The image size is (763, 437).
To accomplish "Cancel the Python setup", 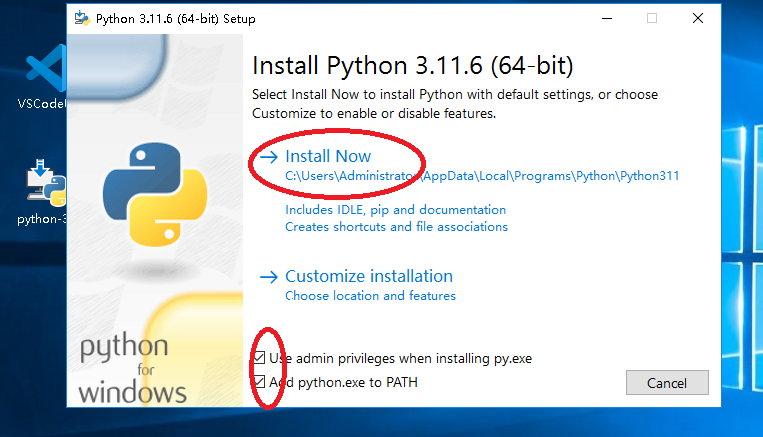I will [667, 383].
